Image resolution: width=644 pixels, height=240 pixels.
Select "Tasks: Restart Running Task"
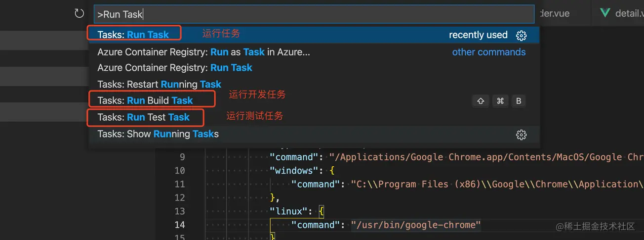tap(159, 84)
